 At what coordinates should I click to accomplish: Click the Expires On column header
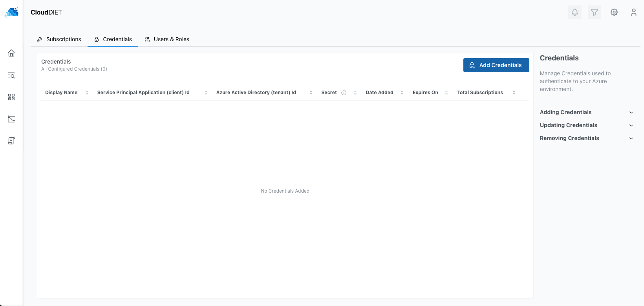425,93
